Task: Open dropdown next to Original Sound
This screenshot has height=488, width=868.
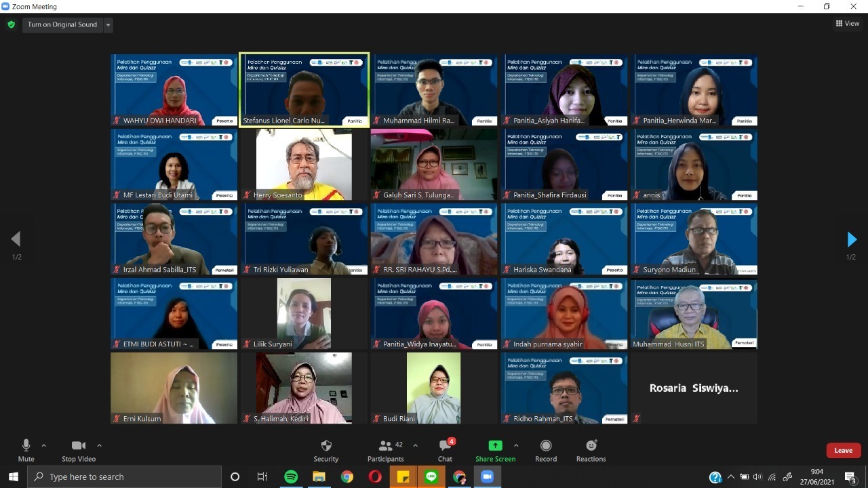Action: 108,25
